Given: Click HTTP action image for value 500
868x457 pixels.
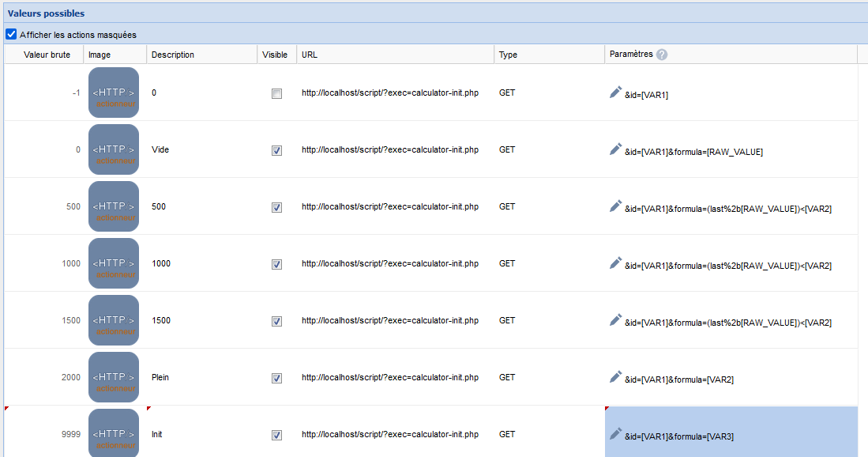Looking at the screenshot, I should tap(114, 206).
